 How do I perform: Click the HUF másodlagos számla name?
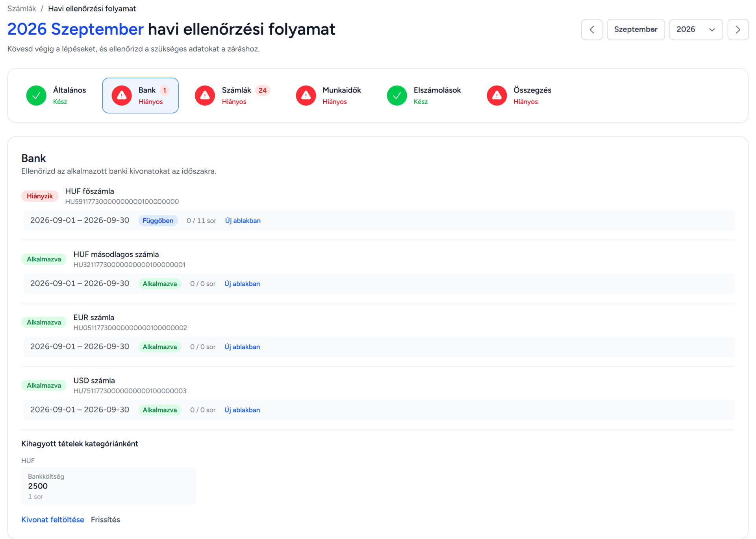(116, 255)
